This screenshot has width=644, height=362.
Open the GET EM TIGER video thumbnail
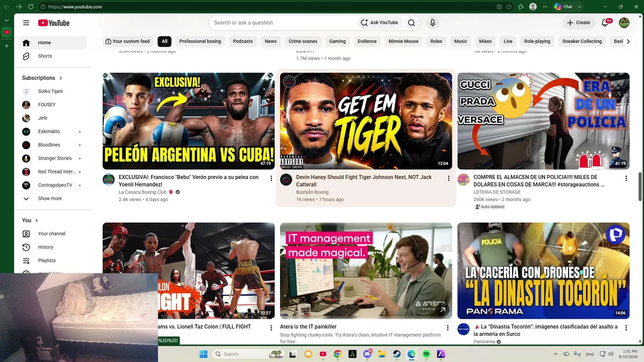pos(366,121)
